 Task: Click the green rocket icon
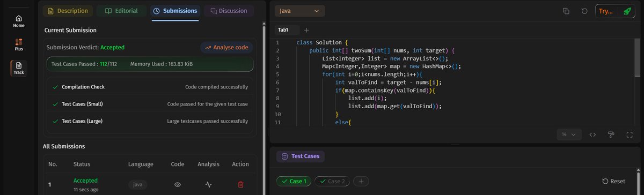627,11
